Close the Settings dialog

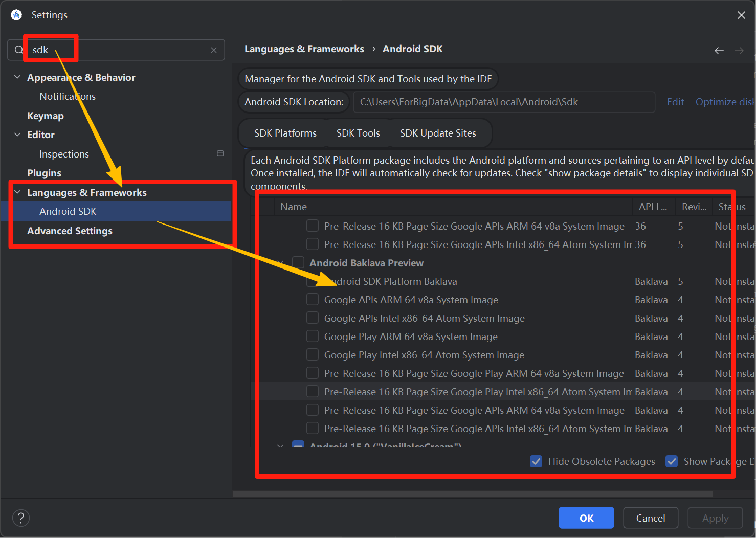coord(741,15)
